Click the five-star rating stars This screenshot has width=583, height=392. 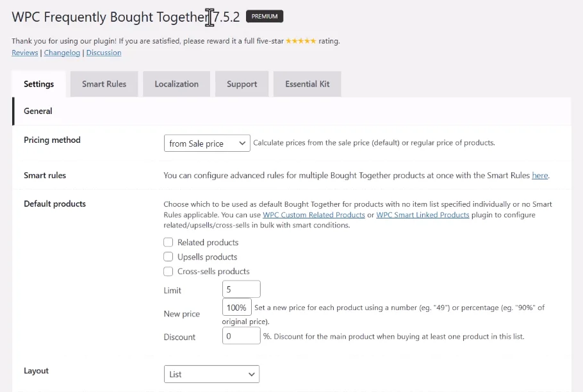click(301, 41)
